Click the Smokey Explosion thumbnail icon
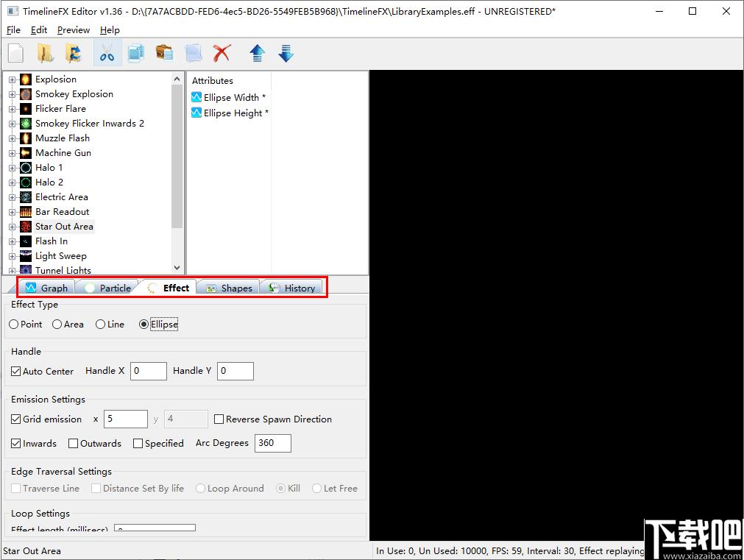This screenshot has height=560, width=744. point(26,94)
